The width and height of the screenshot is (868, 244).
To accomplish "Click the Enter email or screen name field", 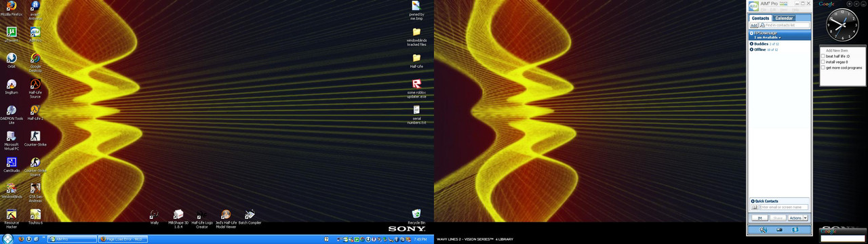I will 783,207.
